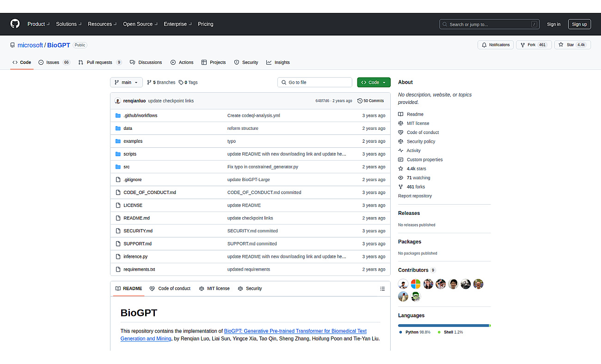The width and height of the screenshot is (601, 364).
Task: Click the search magnifier icon
Action: click(445, 24)
